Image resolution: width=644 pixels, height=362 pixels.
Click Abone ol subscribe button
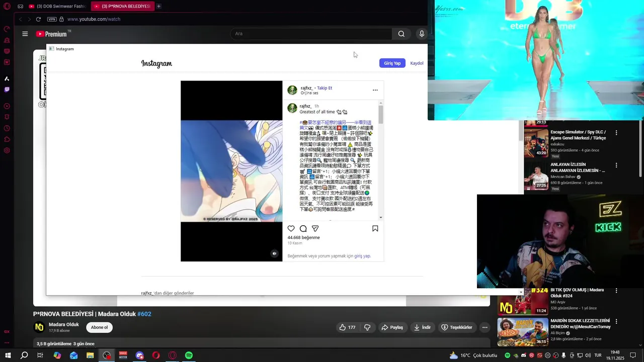click(x=99, y=327)
